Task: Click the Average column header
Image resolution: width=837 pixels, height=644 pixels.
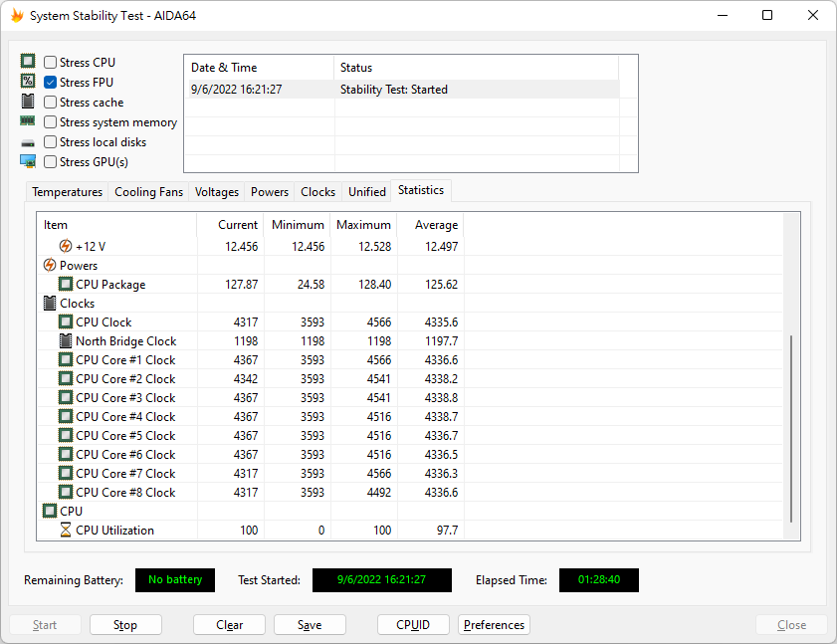Action: 431,225
